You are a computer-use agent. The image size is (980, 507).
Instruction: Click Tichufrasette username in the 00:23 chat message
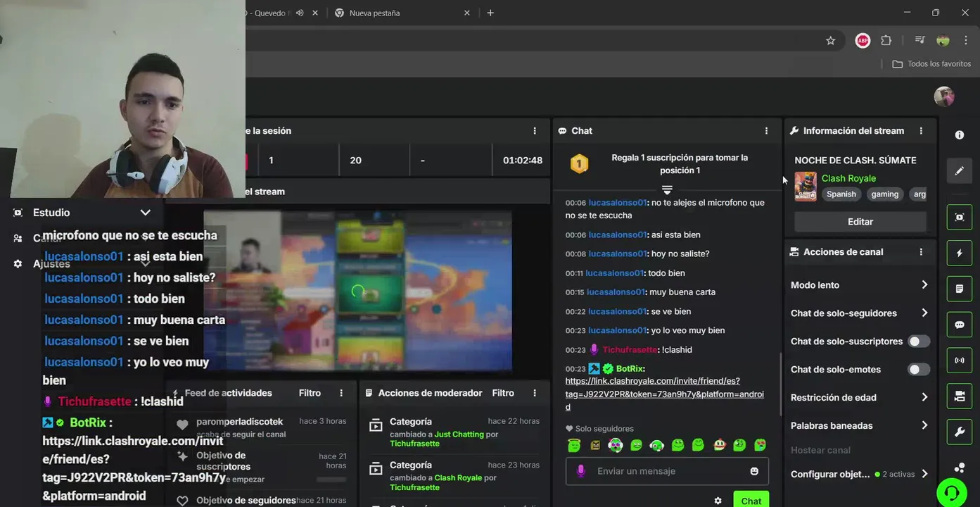(630, 350)
